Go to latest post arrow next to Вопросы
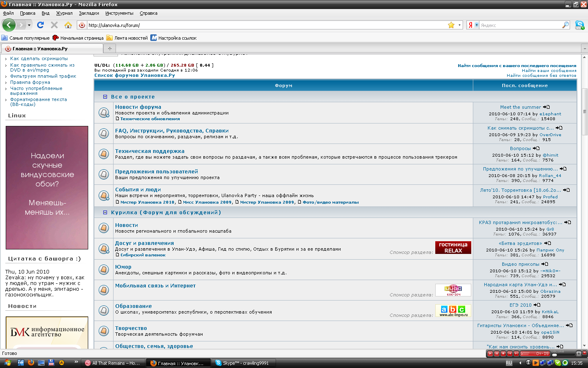588x368 pixels. click(536, 148)
